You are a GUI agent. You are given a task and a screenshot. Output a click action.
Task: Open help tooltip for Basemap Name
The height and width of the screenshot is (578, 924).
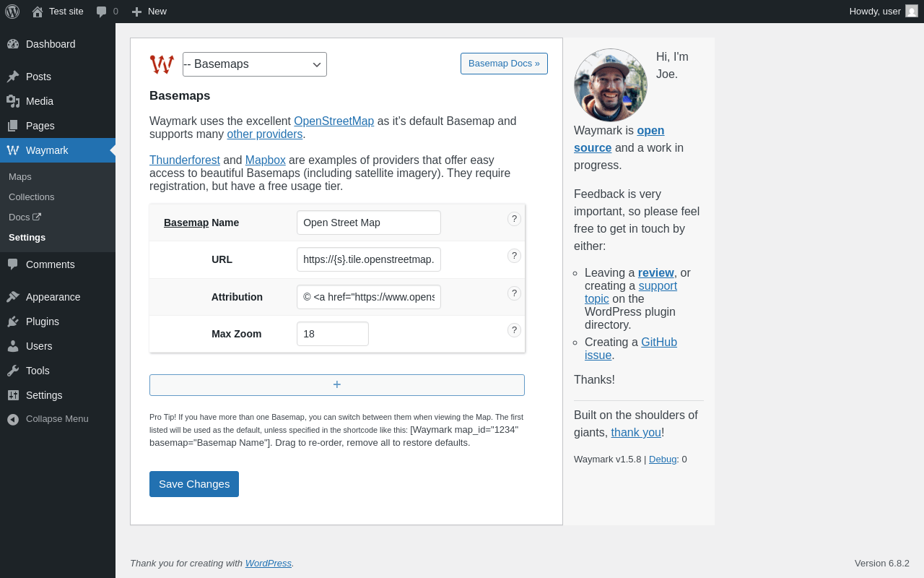(x=514, y=219)
